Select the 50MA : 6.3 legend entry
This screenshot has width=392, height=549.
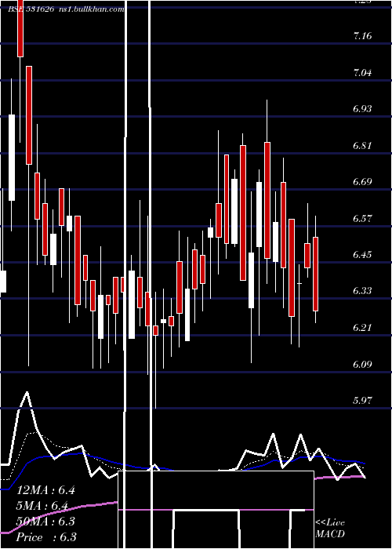(x=45, y=522)
